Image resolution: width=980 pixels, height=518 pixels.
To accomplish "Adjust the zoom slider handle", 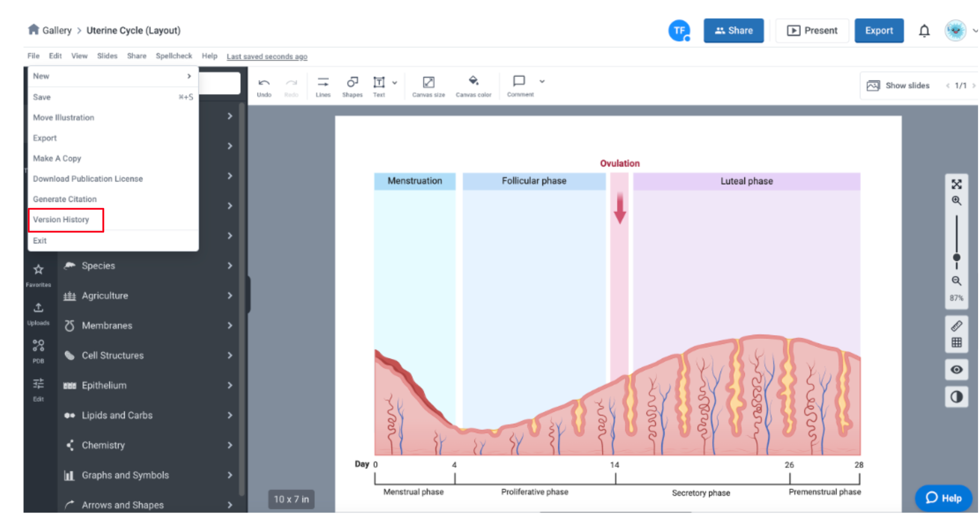I will click(x=956, y=258).
